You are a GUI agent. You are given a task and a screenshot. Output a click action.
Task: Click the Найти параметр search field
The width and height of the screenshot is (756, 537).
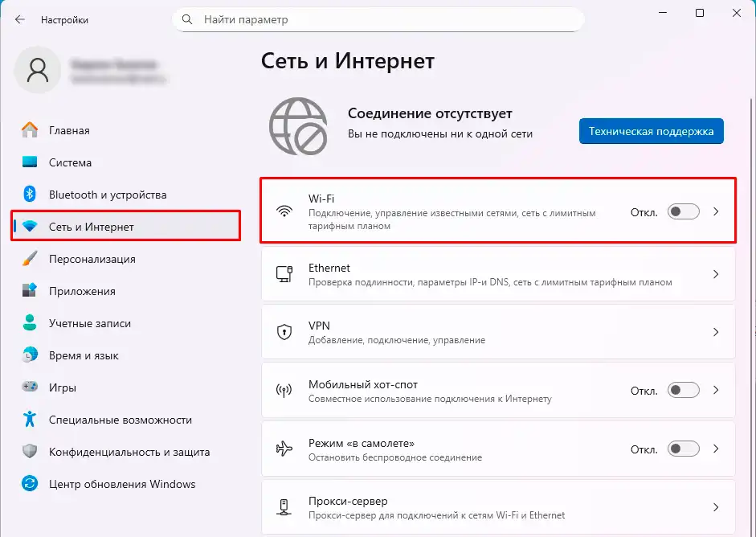[x=378, y=19]
